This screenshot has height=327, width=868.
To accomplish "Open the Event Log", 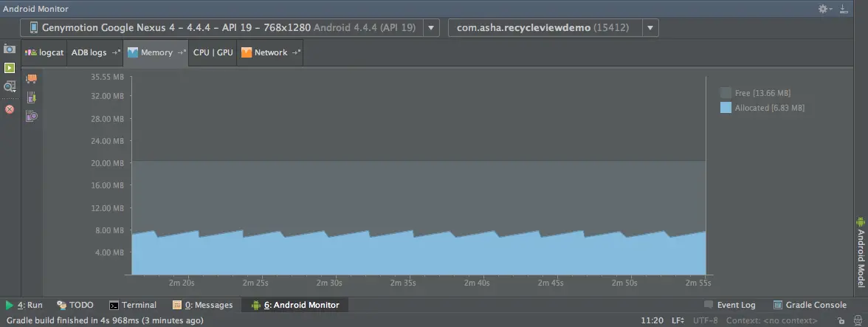I will [729, 305].
